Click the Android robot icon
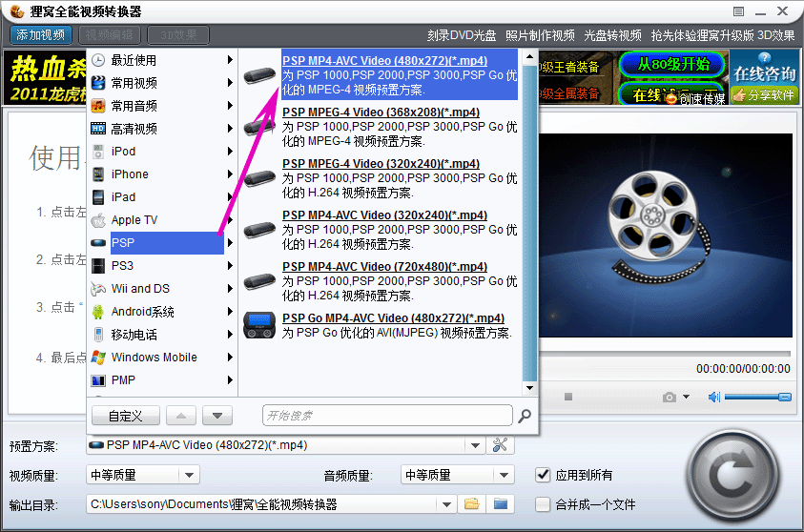This screenshot has width=804, height=532. pyautogui.click(x=98, y=312)
